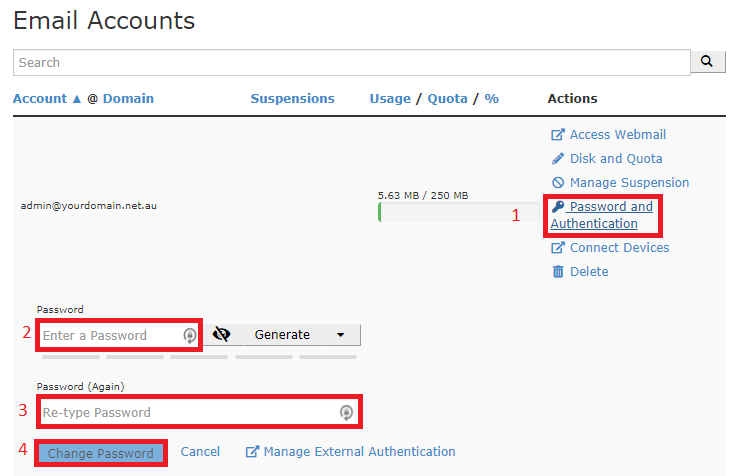The height and width of the screenshot is (476, 730).
Task: Open Manage External Authentication
Action: [x=358, y=452]
